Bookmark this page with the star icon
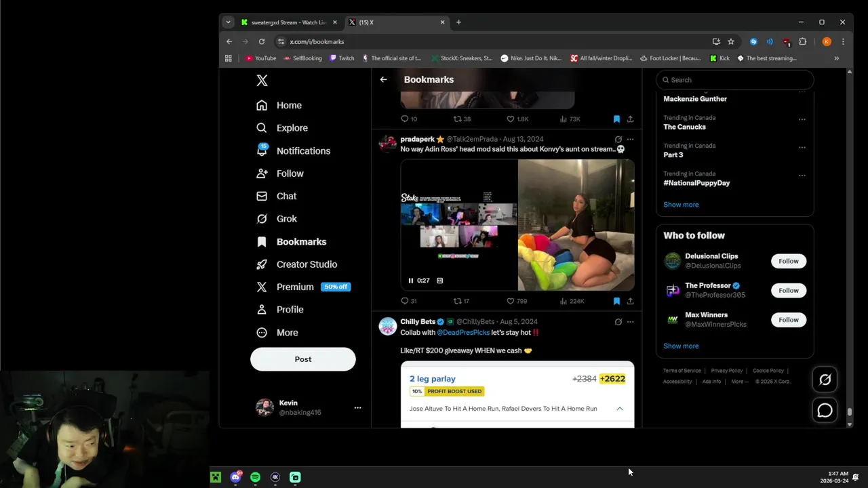Screen dimensions: 868x488 click(x=731, y=41)
